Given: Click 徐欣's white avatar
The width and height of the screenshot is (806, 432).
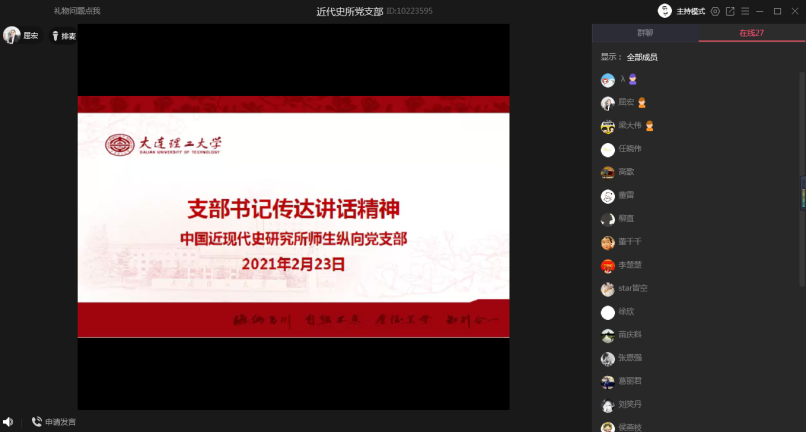Looking at the screenshot, I should 608,312.
